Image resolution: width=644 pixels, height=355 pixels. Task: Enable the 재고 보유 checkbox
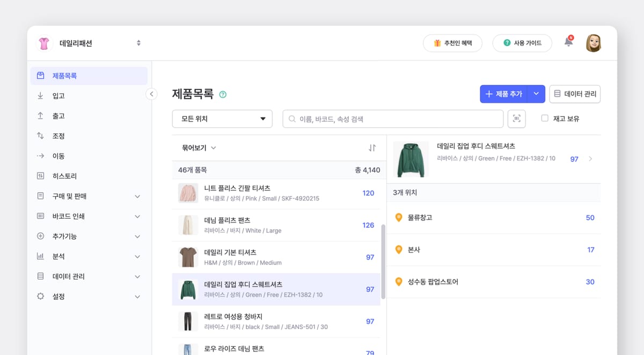coord(545,119)
